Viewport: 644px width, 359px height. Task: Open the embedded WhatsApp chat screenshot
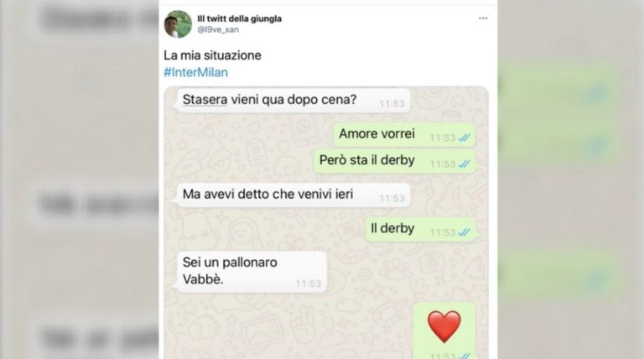click(326, 222)
